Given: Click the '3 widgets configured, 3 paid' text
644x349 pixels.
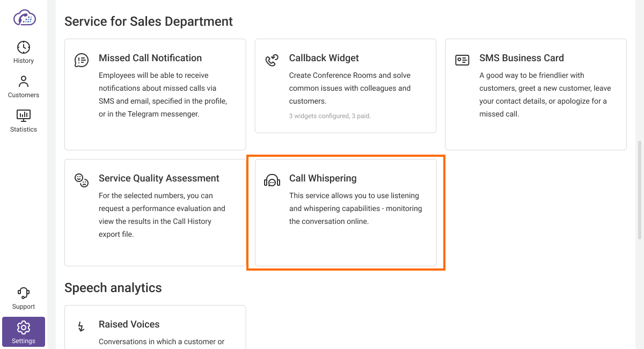Looking at the screenshot, I should [x=330, y=115].
